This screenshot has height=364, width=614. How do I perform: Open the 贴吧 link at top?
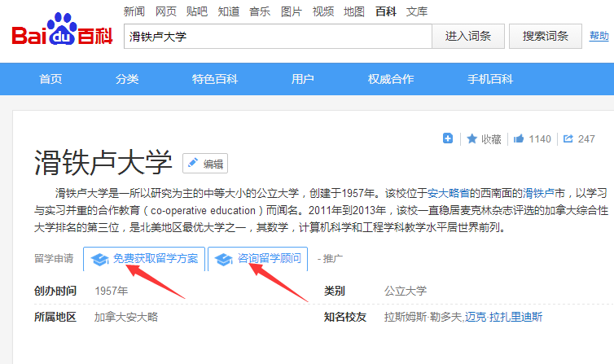(x=197, y=11)
